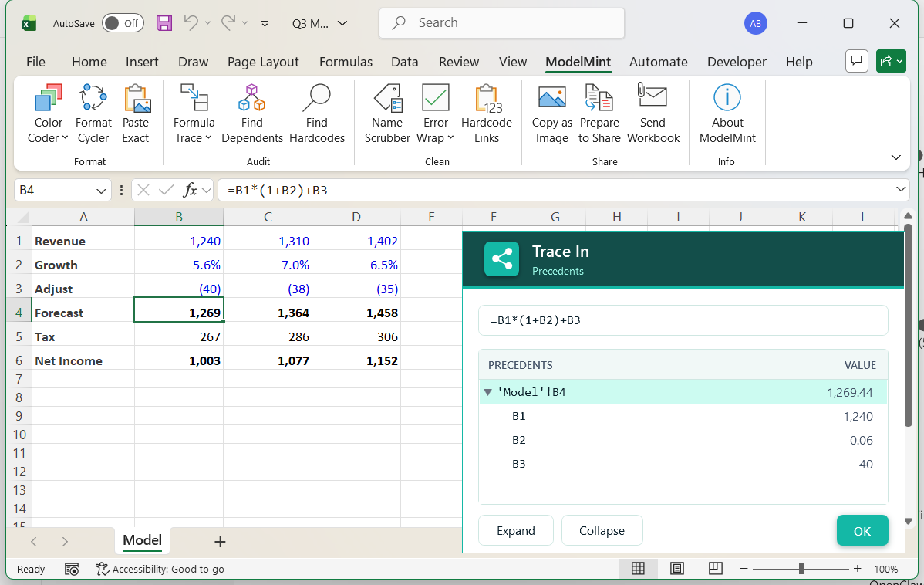Select the Paste Exact tool

pos(136,114)
